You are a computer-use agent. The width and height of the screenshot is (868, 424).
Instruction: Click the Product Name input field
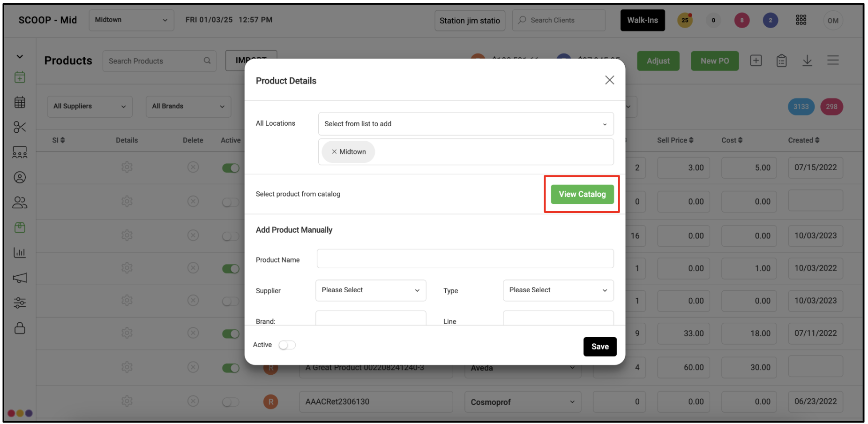click(465, 259)
